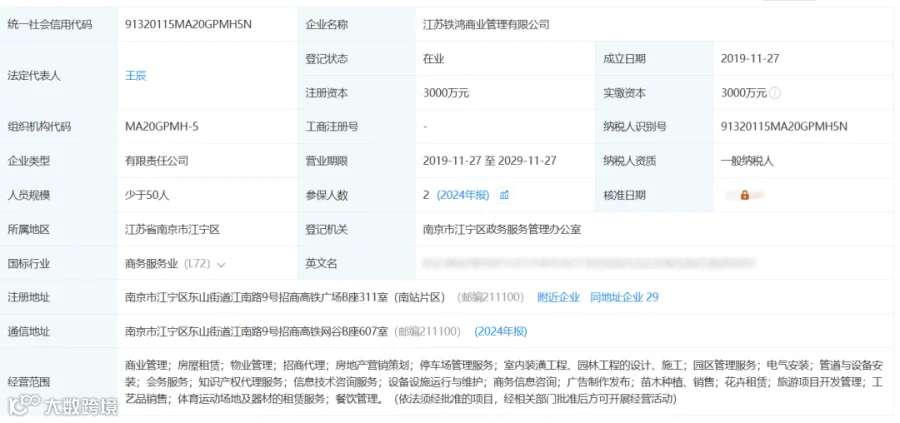Select the 统一社会信用代码 value 91320115MA20GPMH5N
The image size is (900, 423).
[x=188, y=25]
